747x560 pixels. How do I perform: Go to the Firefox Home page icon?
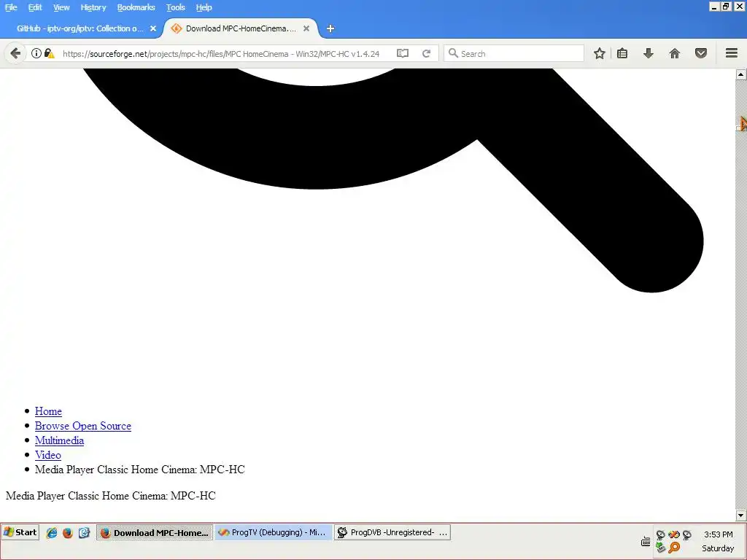click(x=675, y=53)
